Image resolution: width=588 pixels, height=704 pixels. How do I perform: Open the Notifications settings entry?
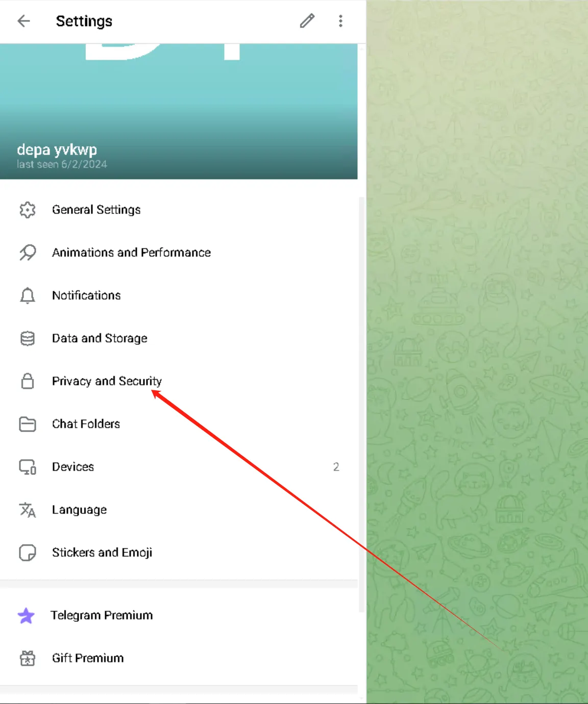pyautogui.click(x=179, y=295)
